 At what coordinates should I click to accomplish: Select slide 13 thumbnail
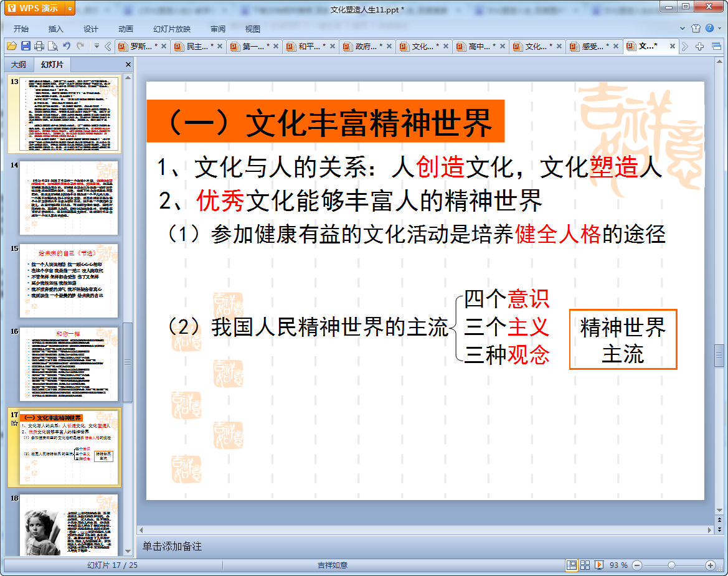coord(69,114)
